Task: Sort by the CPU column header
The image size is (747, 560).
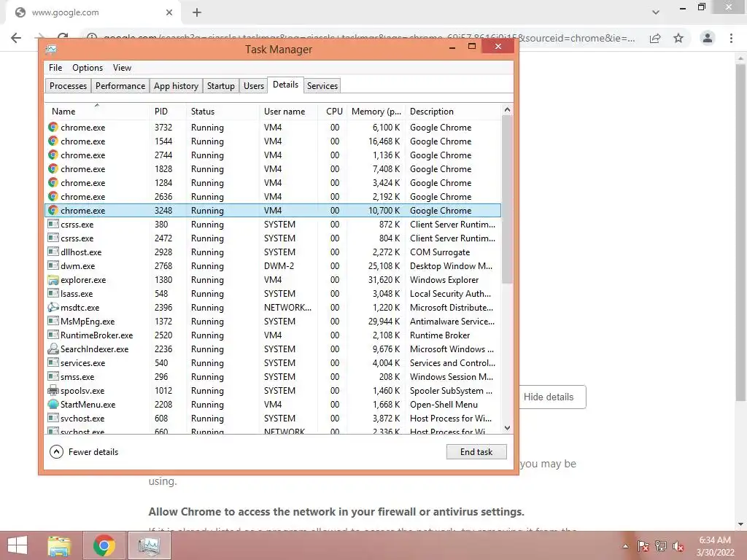Action: (332, 111)
